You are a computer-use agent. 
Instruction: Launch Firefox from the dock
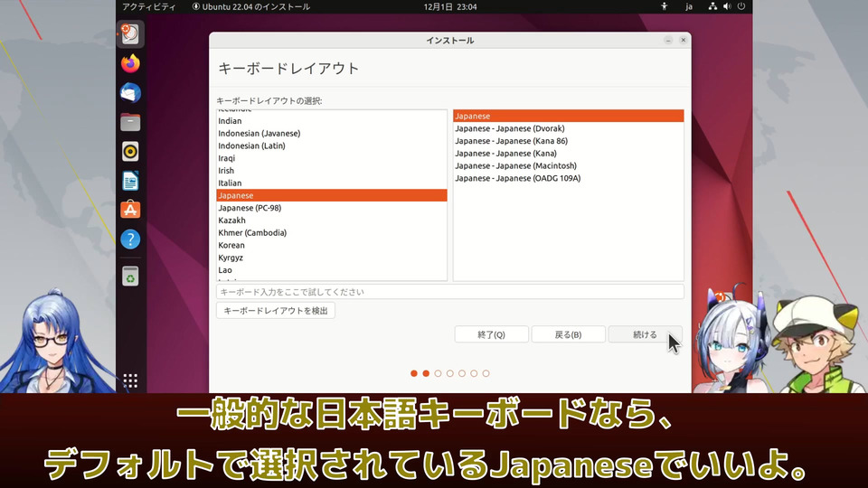130,63
